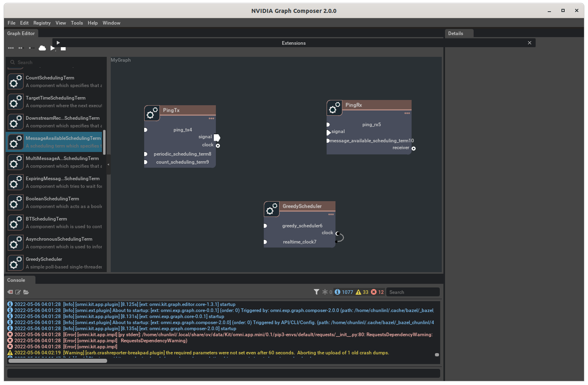Click the gear icon on PingRx node

pyautogui.click(x=335, y=108)
